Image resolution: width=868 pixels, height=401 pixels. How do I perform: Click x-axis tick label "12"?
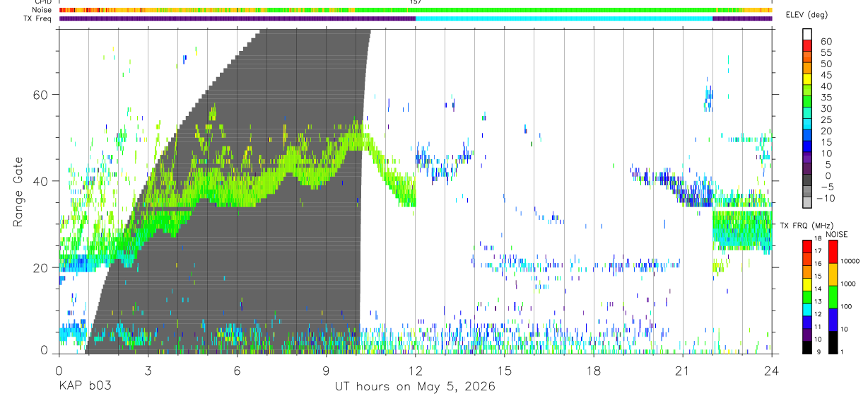pyautogui.click(x=415, y=370)
